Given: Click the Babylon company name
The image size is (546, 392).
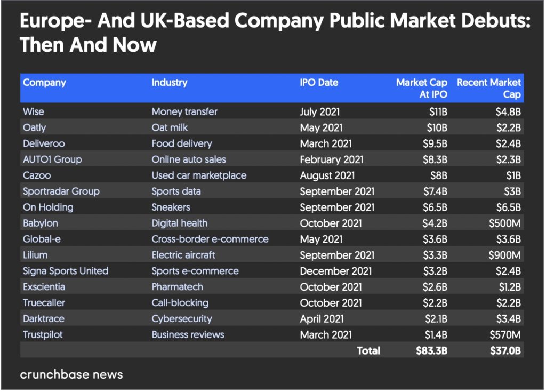Looking at the screenshot, I should point(41,223).
